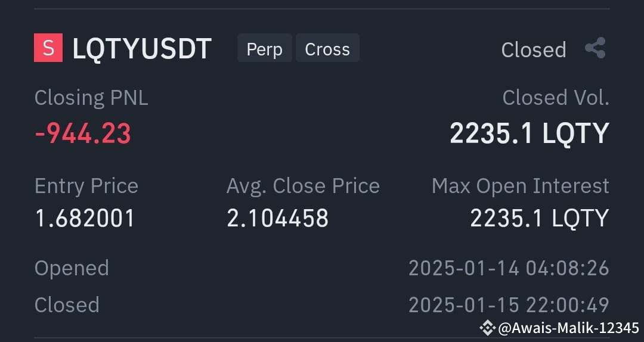The width and height of the screenshot is (644, 342).
Task: Tap the share icon next to Closed
Action: [x=595, y=48]
